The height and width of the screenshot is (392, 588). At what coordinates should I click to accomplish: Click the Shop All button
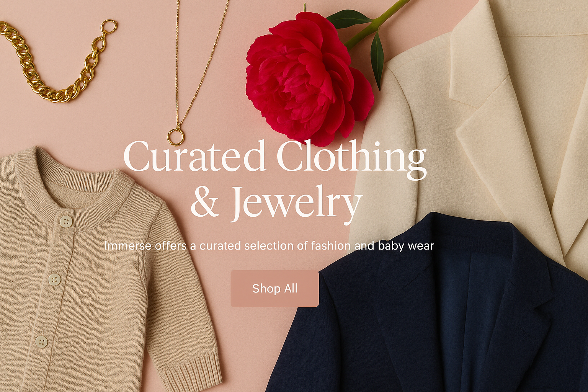point(274,289)
